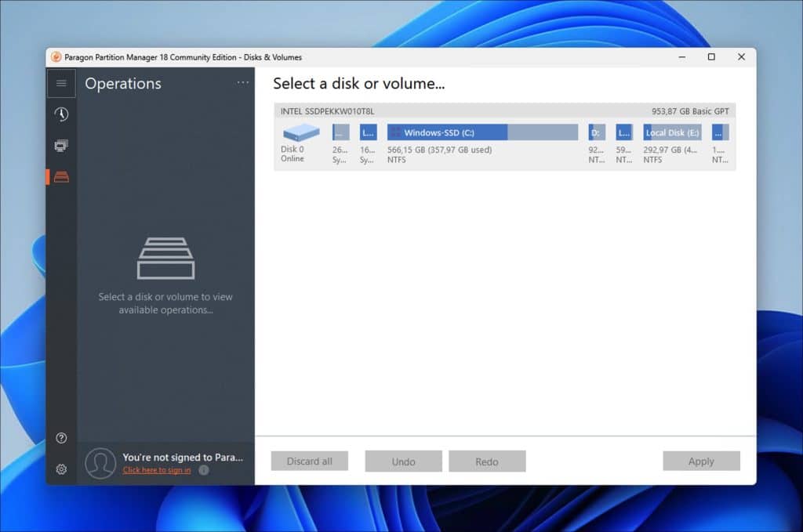
Task: Click the 566,15 GB (357,97 GB used) text
Action: [x=439, y=150]
